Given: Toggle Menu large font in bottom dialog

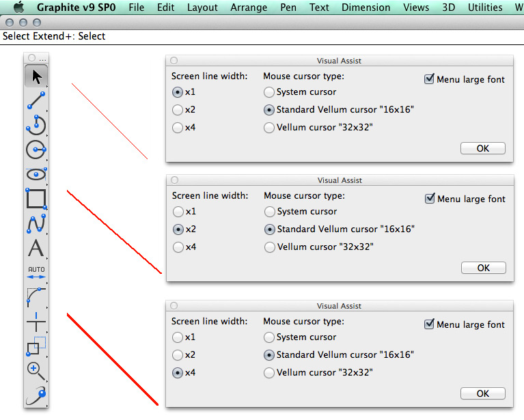Looking at the screenshot, I should tap(464, 324).
